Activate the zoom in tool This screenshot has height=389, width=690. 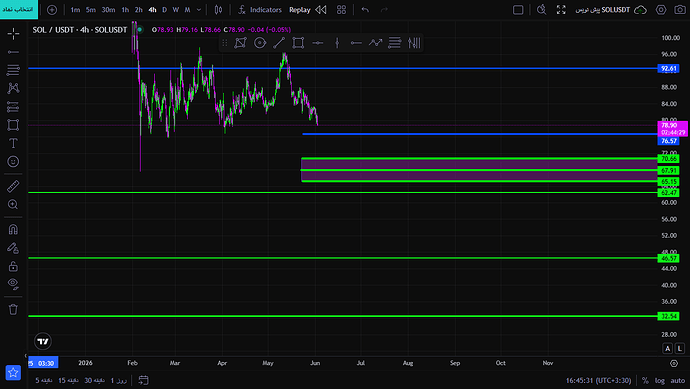pos(13,205)
